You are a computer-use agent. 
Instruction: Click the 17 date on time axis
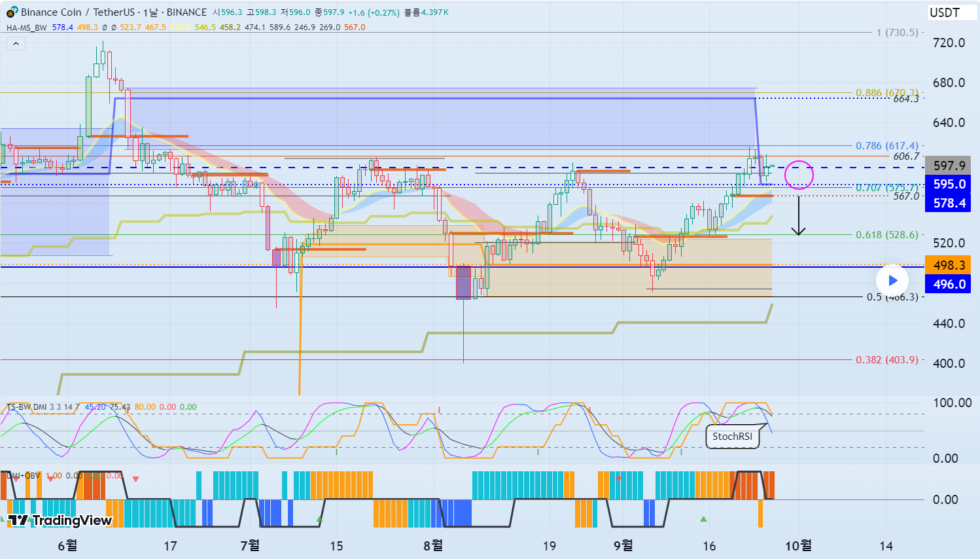point(170,547)
